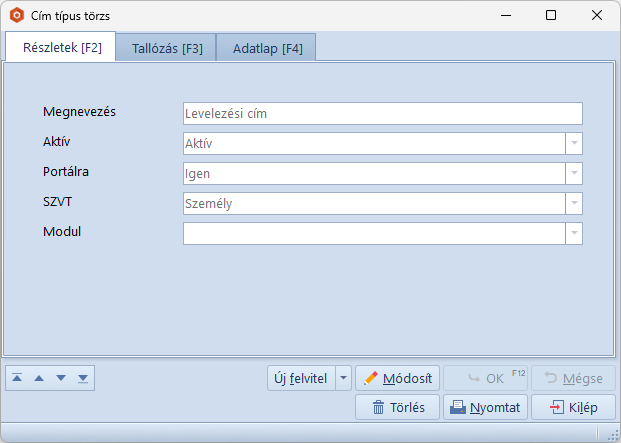
Task: Expand the Aktív dropdown arrow
Action: (574, 143)
